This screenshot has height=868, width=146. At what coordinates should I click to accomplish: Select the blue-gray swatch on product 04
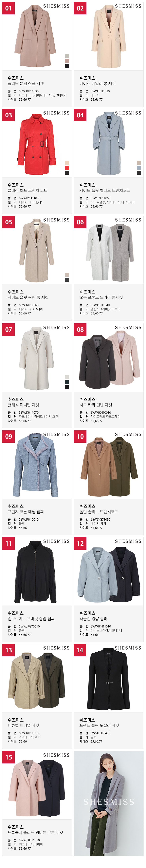[139, 168]
